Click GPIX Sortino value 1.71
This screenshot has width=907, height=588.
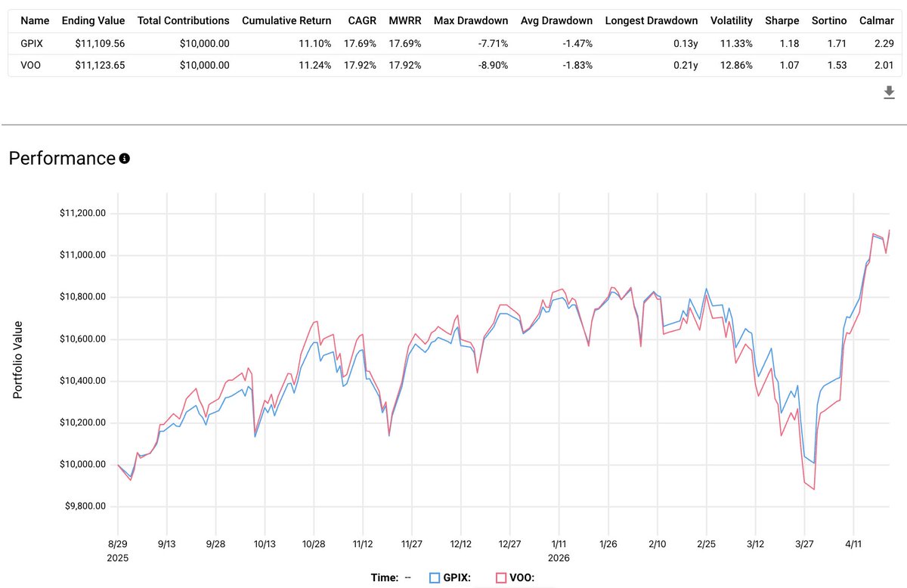pyautogui.click(x=837, y=43)
